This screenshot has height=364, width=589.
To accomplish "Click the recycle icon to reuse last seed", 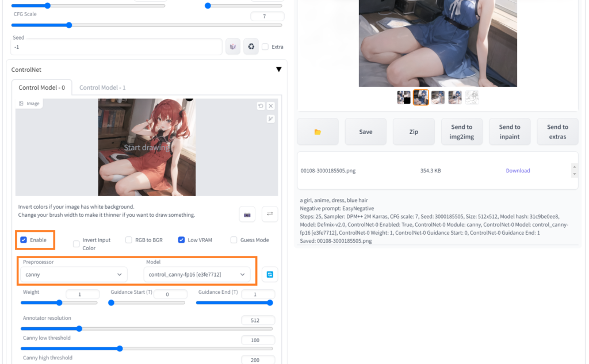I will [x=251, y=47].
